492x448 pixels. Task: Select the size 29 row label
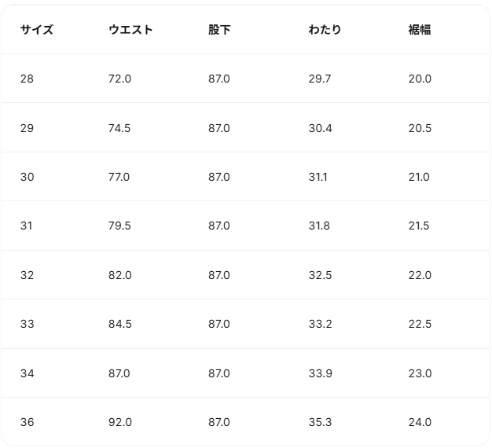28,128
